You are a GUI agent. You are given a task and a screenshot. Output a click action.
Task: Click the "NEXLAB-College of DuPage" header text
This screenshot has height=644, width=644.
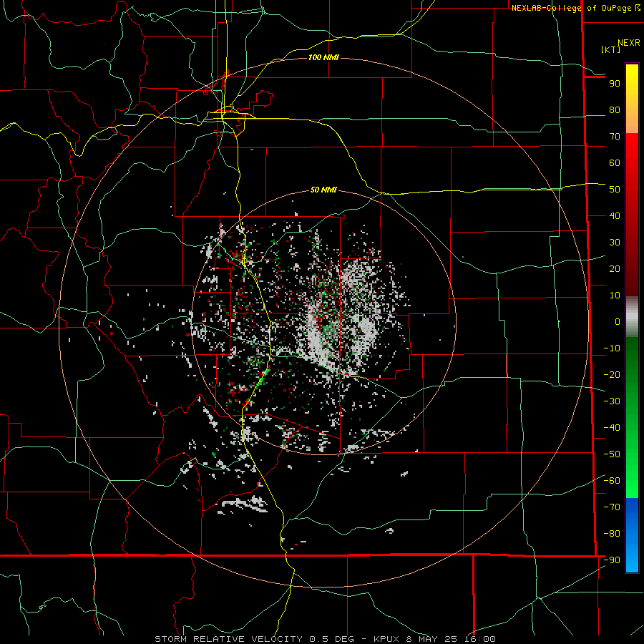(572, 8)
